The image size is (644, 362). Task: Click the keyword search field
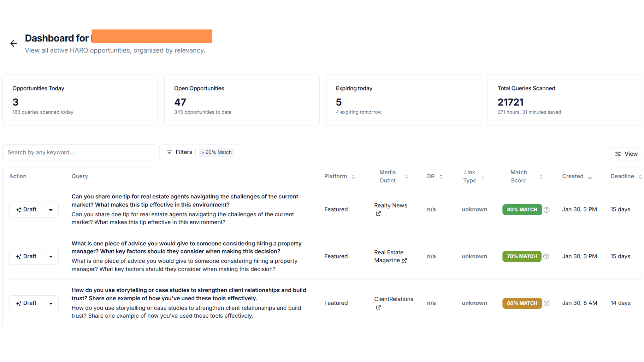tap(79, 152)
